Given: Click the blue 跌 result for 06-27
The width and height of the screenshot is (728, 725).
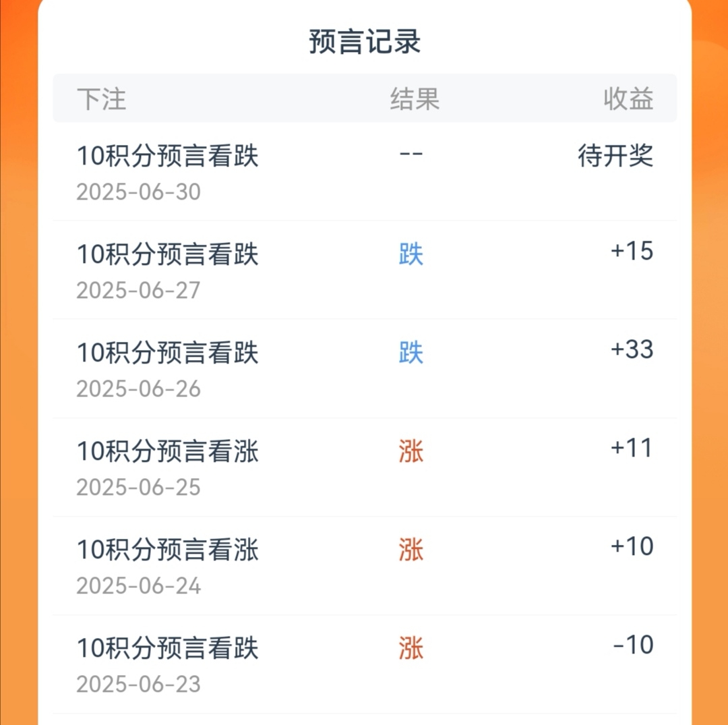Looking at the screenshot, I should [x=411, y=254].
